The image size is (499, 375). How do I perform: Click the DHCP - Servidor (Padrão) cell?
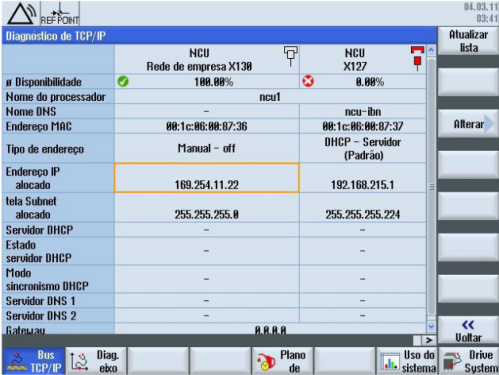[x=363, y=148]
